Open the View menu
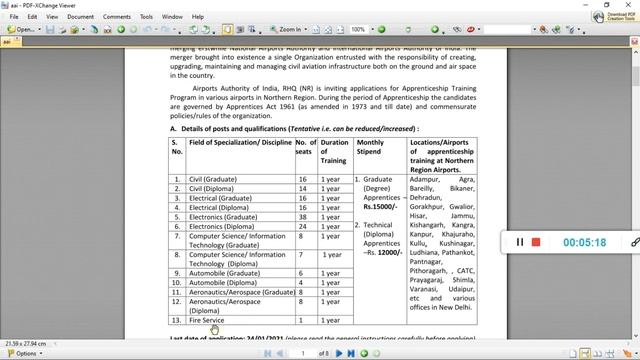This screenshot has height=360, width=640. point(52,17)
